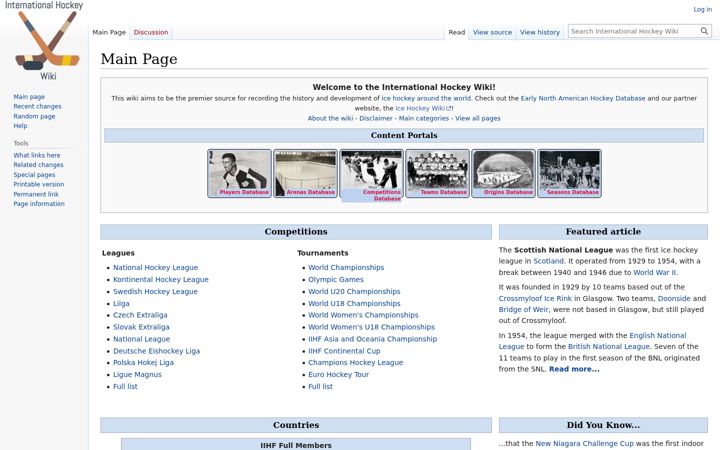Open Recent changes in sidebar
720x450 pixels.
[37, 106]
